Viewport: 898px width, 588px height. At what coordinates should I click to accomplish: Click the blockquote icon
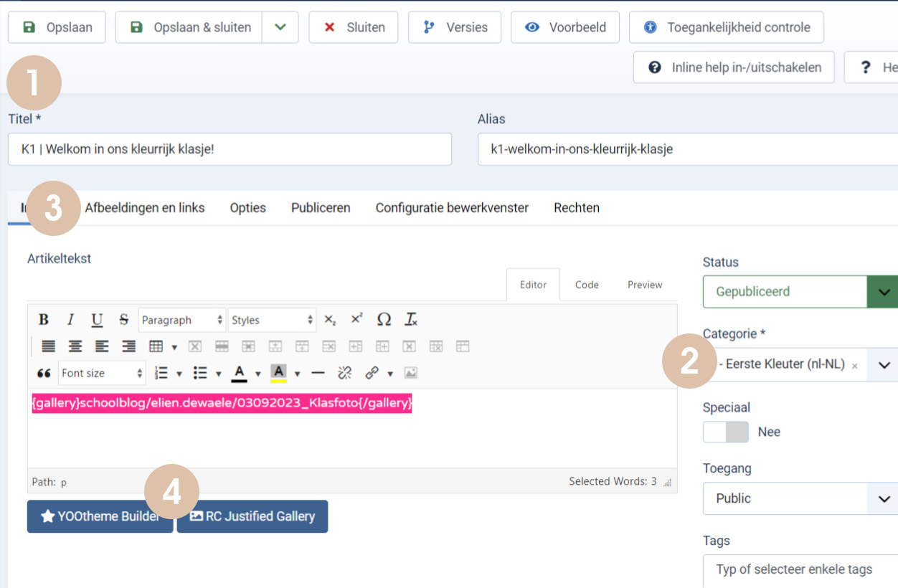pyautogui.click(x=44, y=373)
